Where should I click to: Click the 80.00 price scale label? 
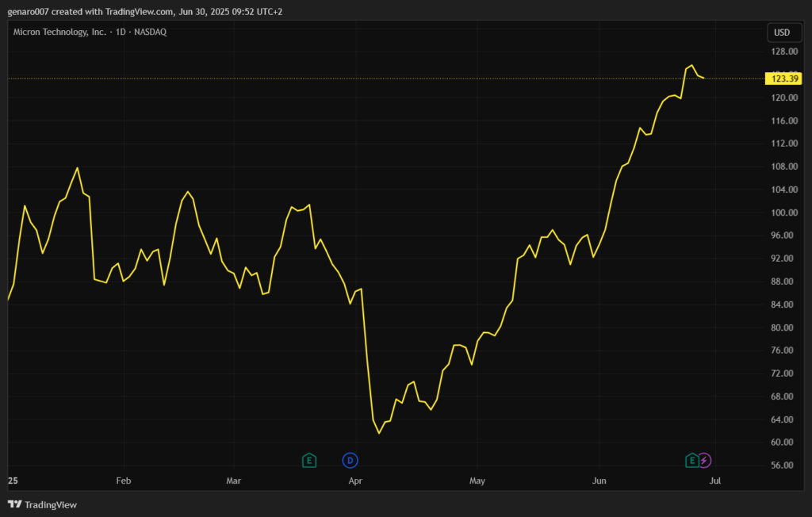[x=784, y=327]
